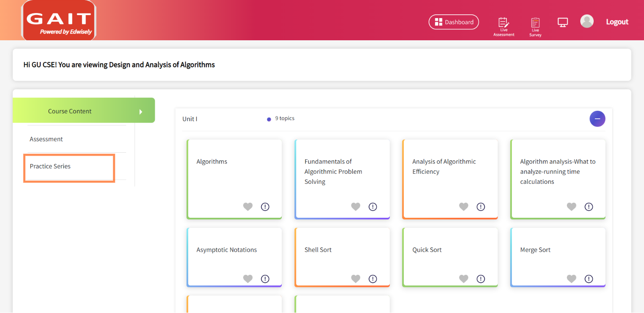
Task: Show info for Shell Sort topic
Action: tap(373, 279)
